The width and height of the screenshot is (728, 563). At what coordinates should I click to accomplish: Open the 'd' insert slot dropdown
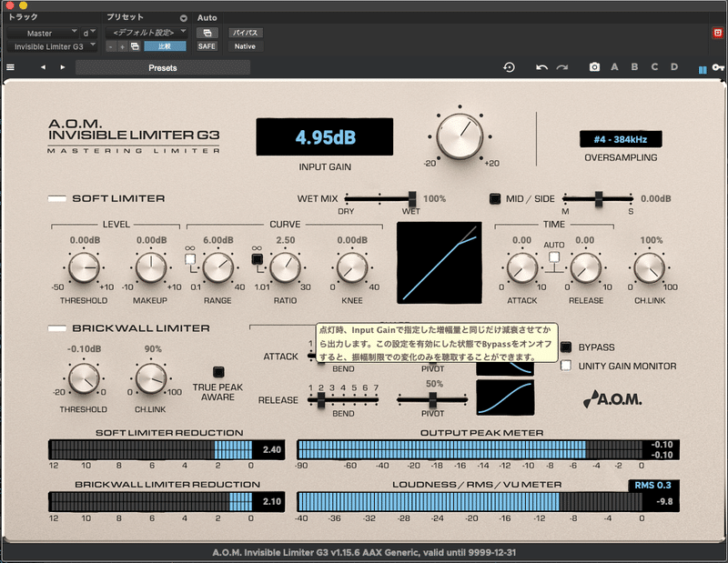click(x=89, y=33)
